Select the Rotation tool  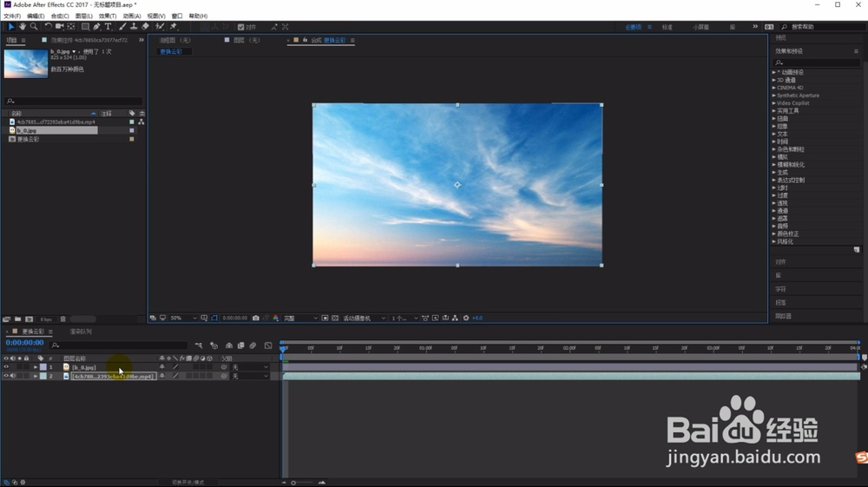point(48,27)
